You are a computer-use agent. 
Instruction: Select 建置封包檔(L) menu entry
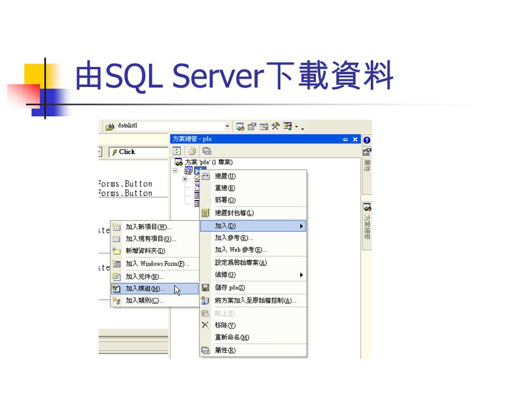(253, 213)
